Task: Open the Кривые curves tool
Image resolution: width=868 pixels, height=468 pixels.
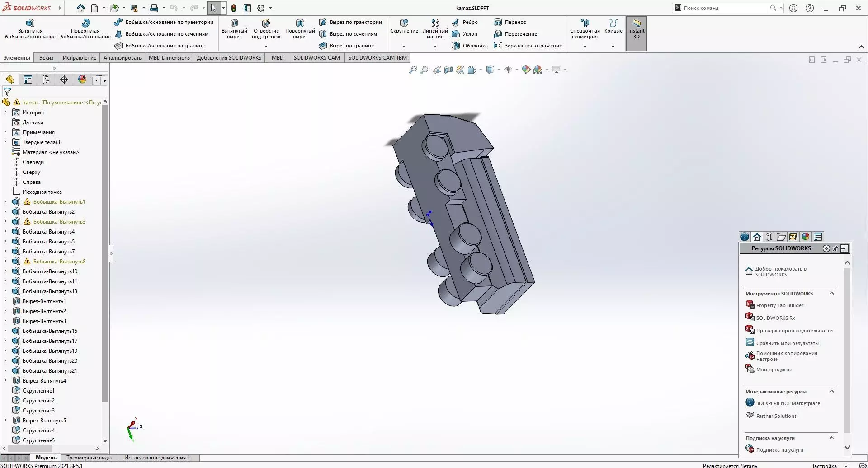Action: pos(613,26)
